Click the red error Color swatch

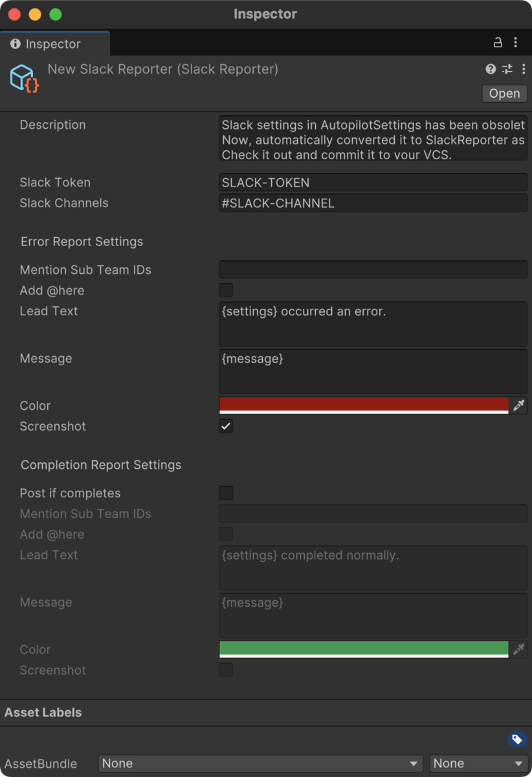(x=364, y=406)
